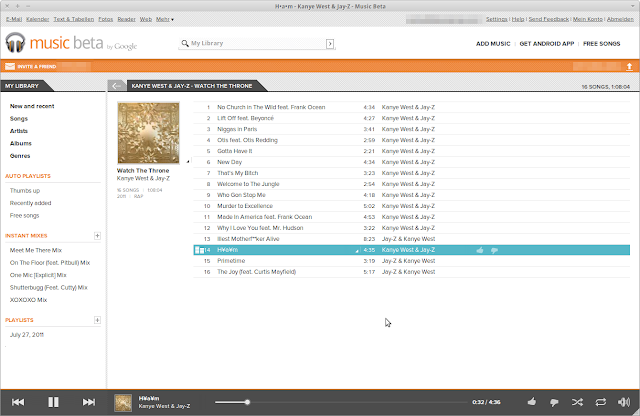Open the Reader link
This screenshot has height=416, width=640.
coord(126,19)
